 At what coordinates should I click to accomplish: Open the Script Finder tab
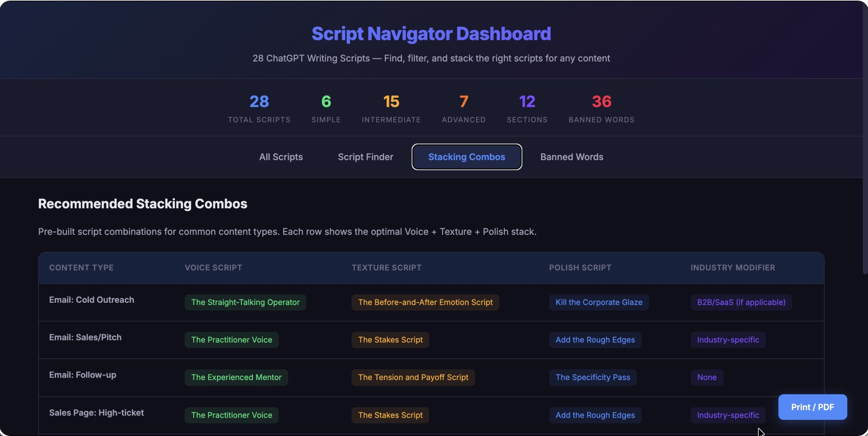365,157
